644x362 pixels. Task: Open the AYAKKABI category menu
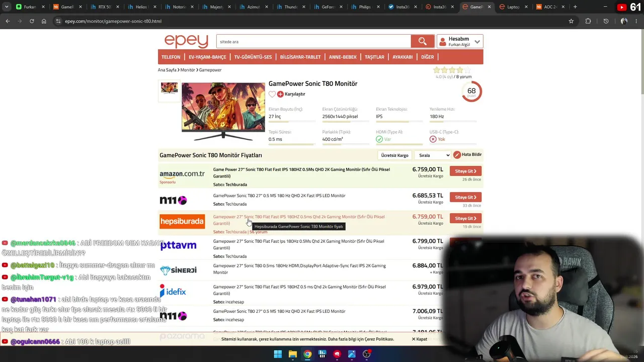pyautogui.click(x=403, y=57)
